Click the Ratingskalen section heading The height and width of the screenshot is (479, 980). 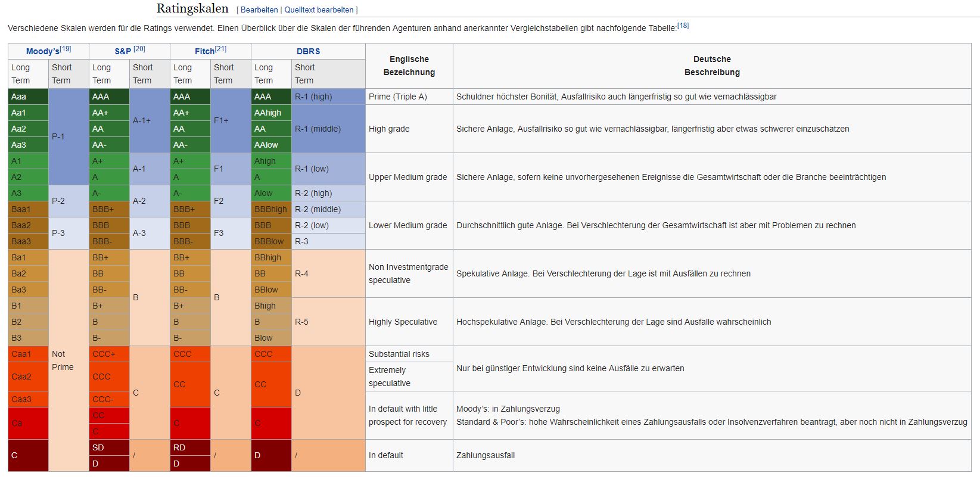point(192,8)
